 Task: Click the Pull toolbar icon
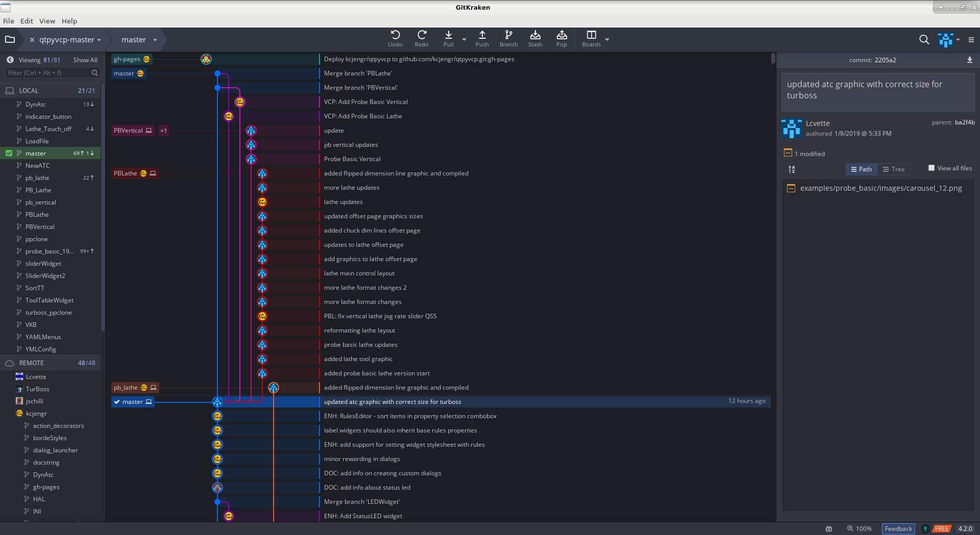(448, 38)
